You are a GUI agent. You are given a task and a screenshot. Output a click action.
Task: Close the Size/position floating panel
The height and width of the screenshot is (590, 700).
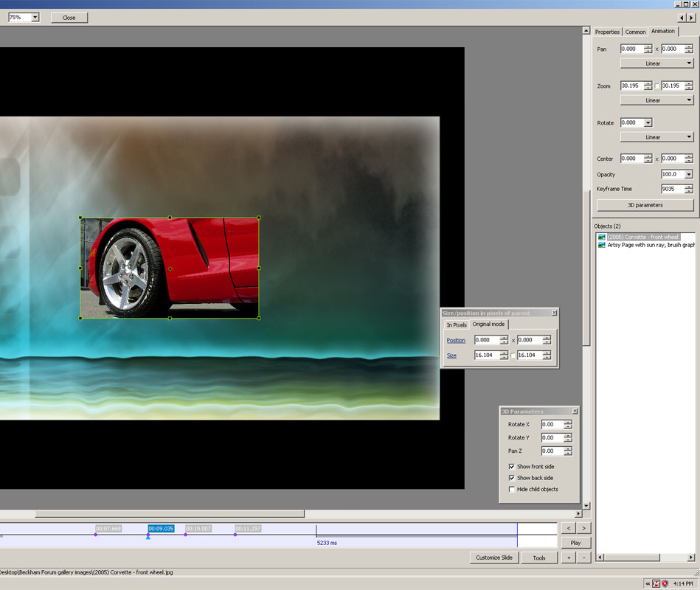pyautogui.click(x=555, y=313)
